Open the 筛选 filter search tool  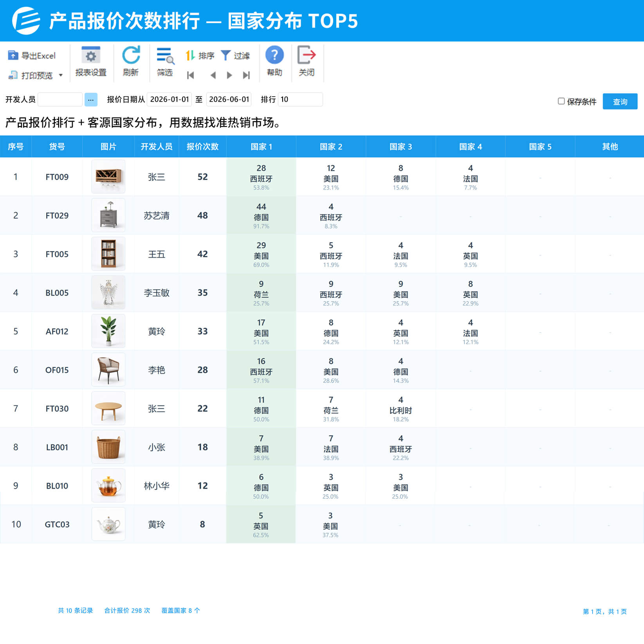coord(165,62)
